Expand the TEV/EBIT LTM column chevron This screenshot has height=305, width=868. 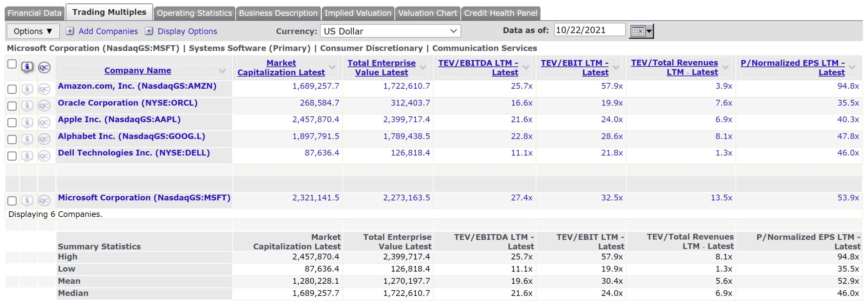pos(616,67)
